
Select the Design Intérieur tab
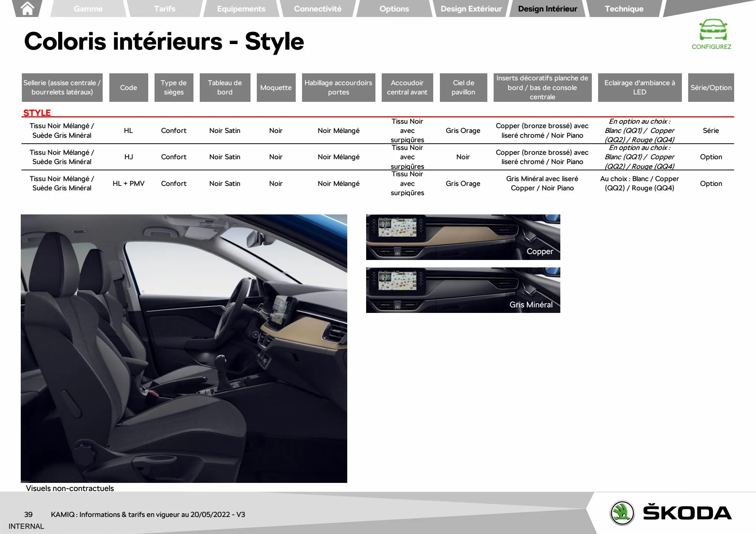coord(547,9)
